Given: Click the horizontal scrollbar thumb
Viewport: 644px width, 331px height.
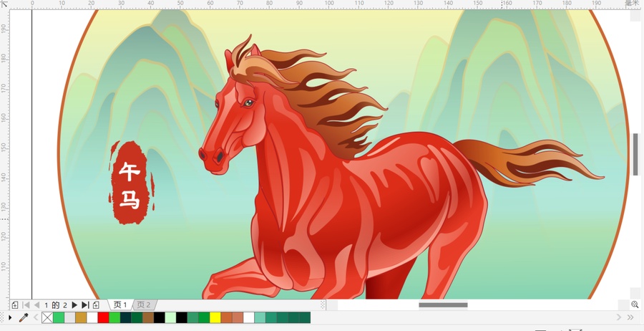Looking at the screenshot, I should 443,304.
